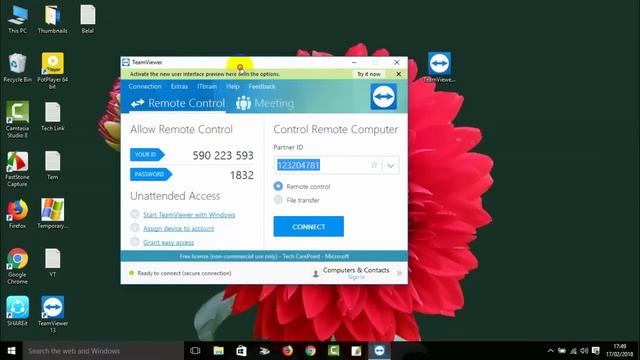Switch to Remote Control tab
The width and height of the screenshot is (640, 360).
[x=178, y=103]
